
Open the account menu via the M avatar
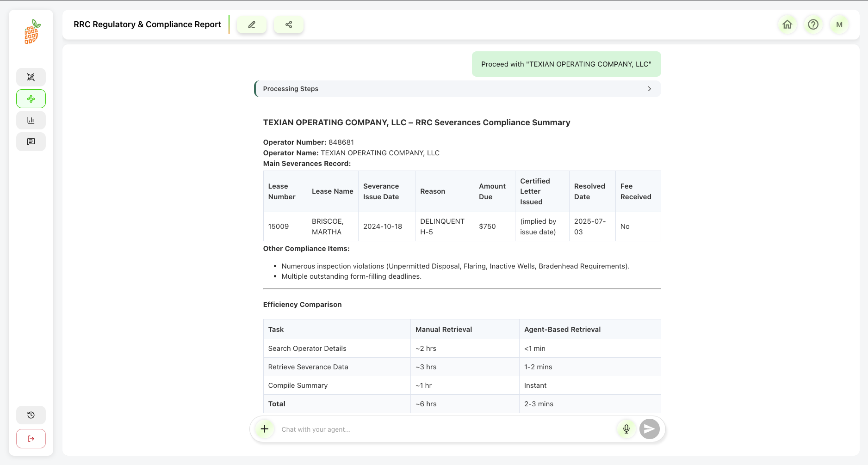coord(839,24)
